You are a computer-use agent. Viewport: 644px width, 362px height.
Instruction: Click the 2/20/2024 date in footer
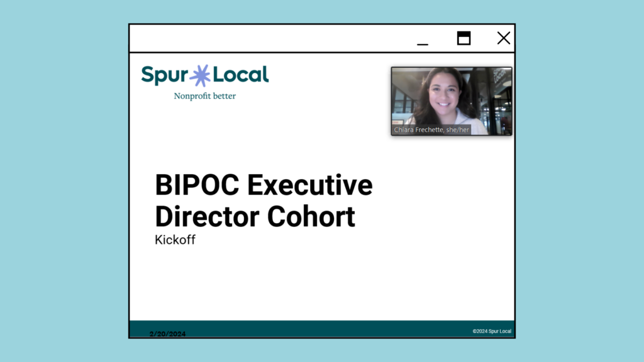167,334
